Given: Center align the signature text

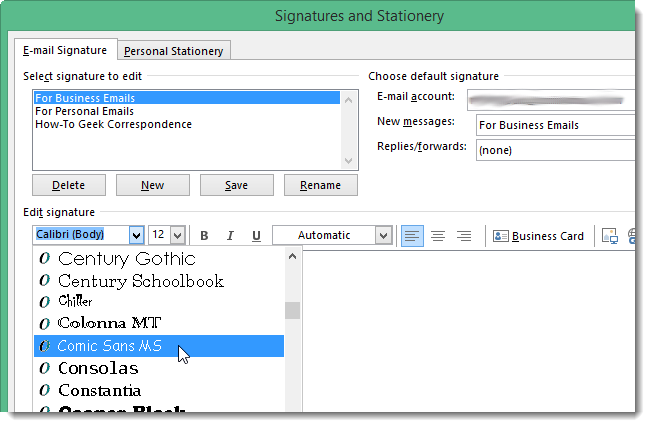Looking at the screenshot, I should 438,236.
